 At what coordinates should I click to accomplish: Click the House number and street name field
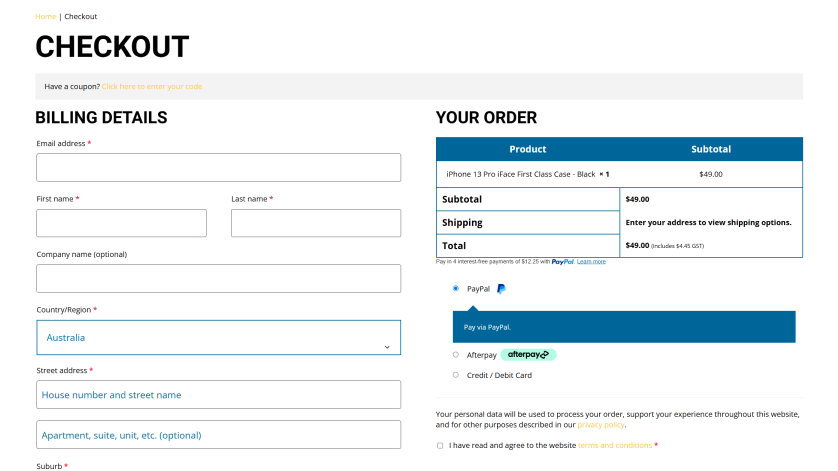[219, 395]
